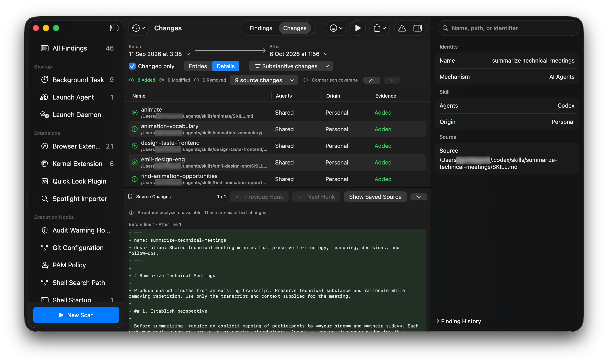Switch to the Findings tab
This screenshot has width=608, height=364.
(x=261, y=28)
